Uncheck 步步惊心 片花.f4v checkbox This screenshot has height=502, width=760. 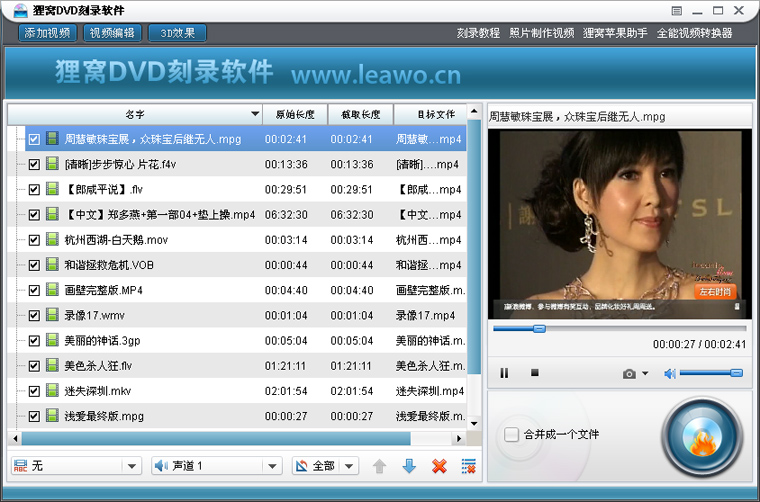34,165
